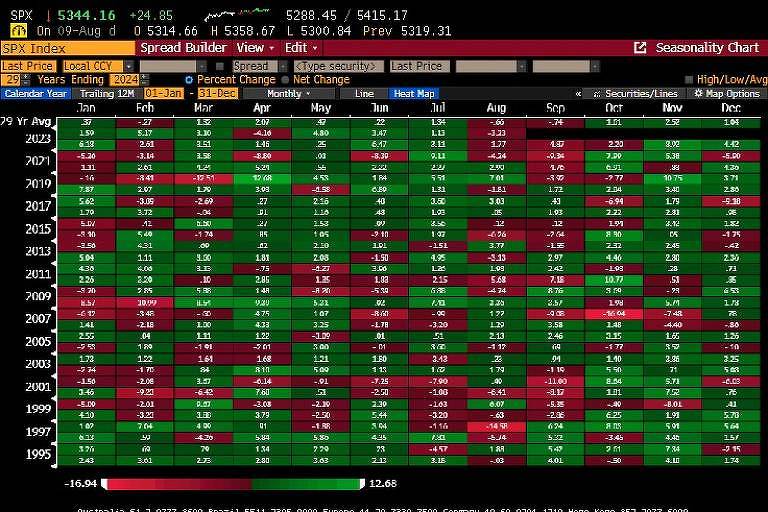Open the View menu

(x=255, y=48)
